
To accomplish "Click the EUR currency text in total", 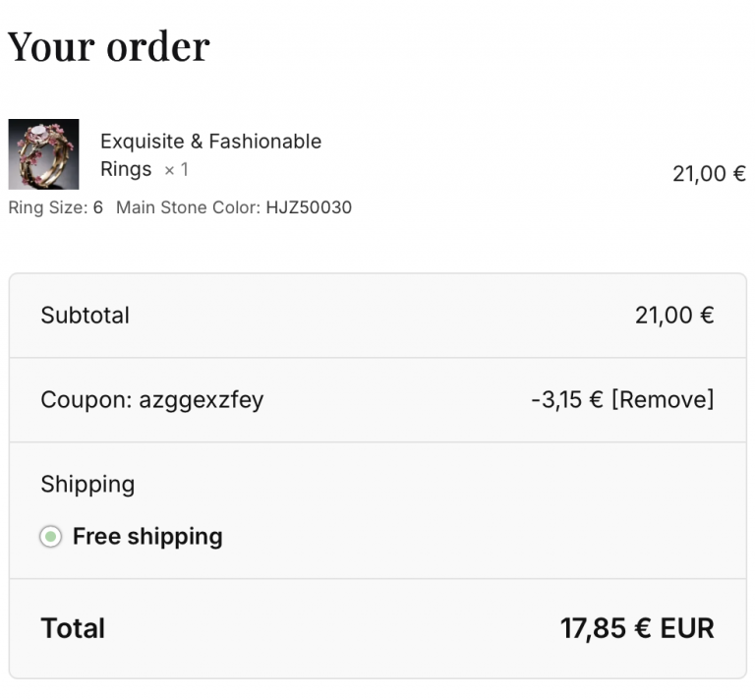I will pos(686,628).
